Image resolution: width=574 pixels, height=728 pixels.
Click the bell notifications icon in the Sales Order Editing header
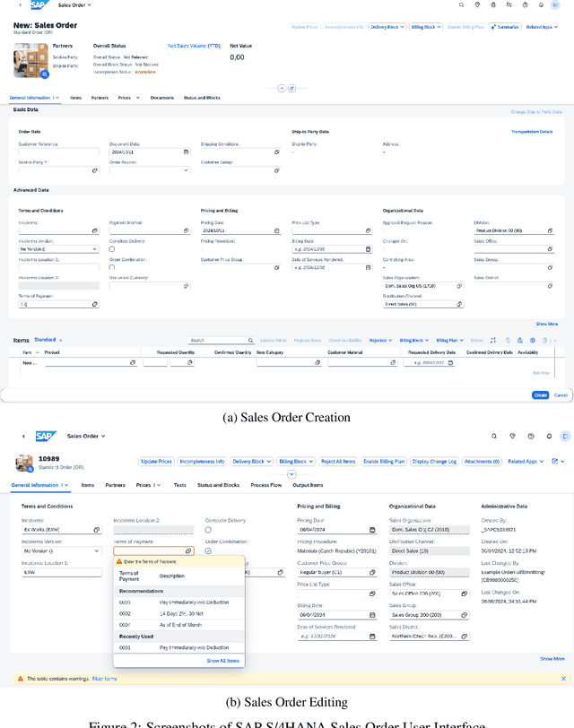pyautogui.click(x=549, y=436)
